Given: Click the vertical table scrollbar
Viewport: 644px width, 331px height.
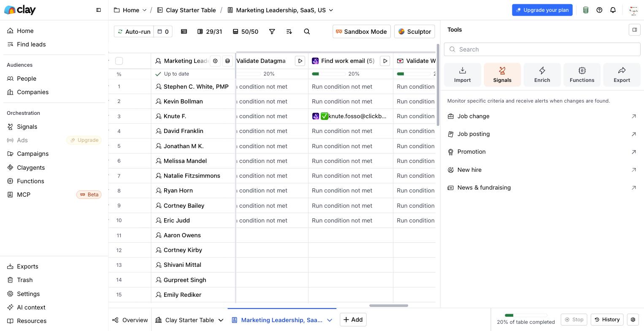Looking at the screenshot, I should 438,84.
